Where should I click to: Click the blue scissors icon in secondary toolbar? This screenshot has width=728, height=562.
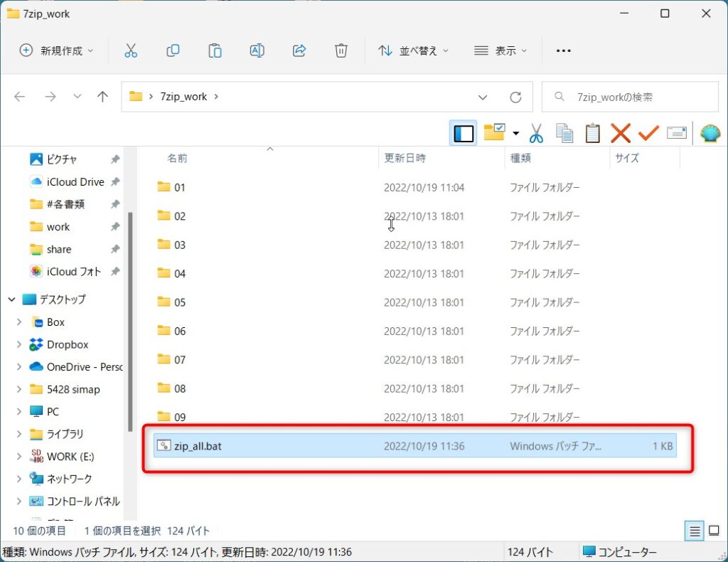pos(536,133)
